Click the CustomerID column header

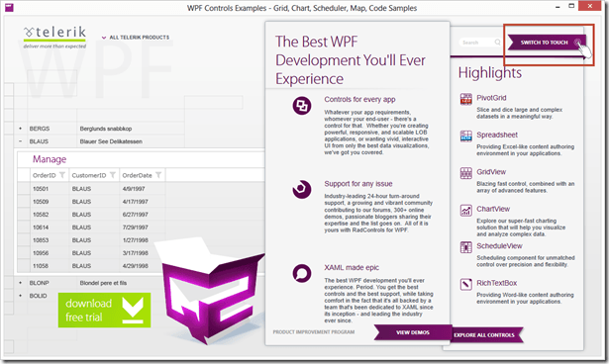point(94,175)
